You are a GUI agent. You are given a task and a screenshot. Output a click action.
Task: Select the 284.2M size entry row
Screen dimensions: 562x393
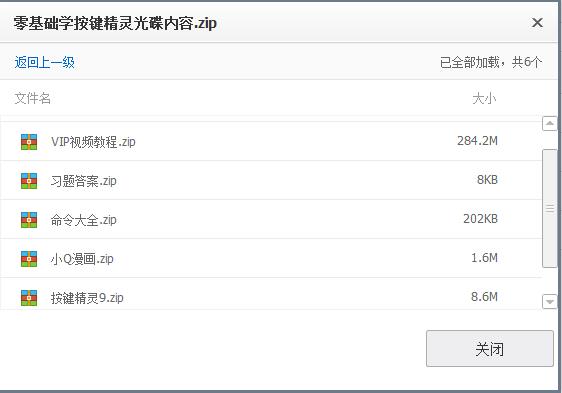[271, 142]
